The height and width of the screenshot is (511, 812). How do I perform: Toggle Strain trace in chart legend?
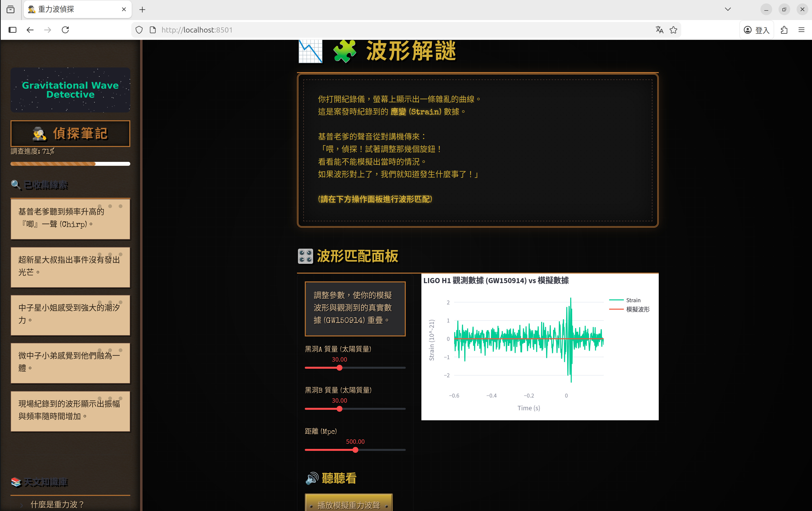click(x=633, y=300)
